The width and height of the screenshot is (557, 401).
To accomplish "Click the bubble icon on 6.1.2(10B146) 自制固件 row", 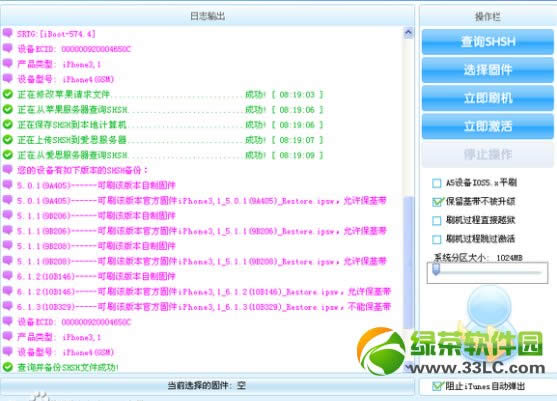I will pyautogui.click(x=7, y=276).
